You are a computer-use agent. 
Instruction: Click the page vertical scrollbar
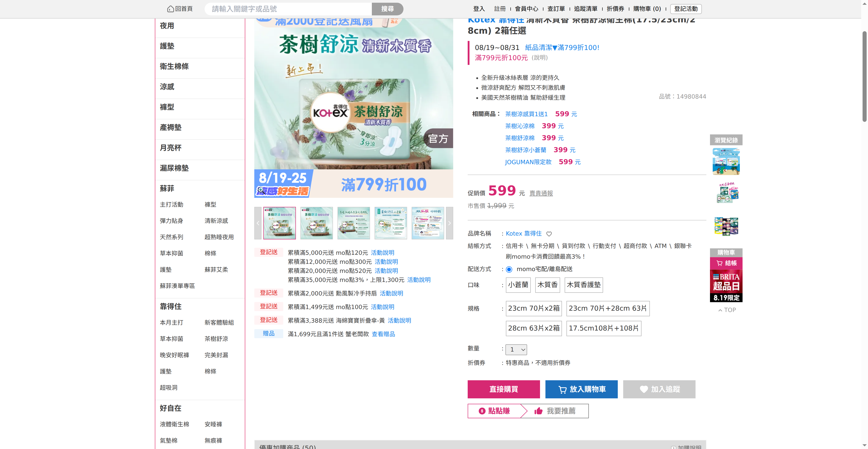[x=864, y=76]
